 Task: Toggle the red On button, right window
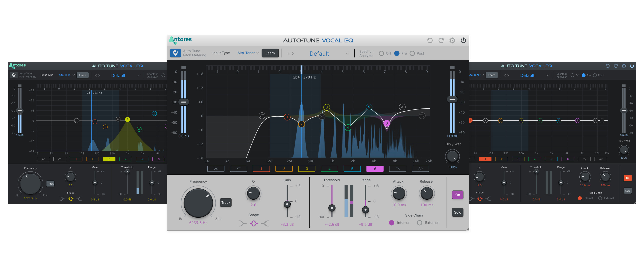click(628, 178)
